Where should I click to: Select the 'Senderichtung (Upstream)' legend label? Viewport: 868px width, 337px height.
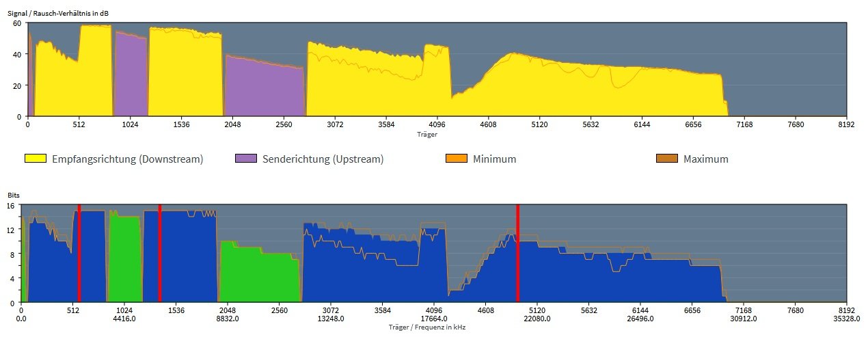(x=323, y=159)
